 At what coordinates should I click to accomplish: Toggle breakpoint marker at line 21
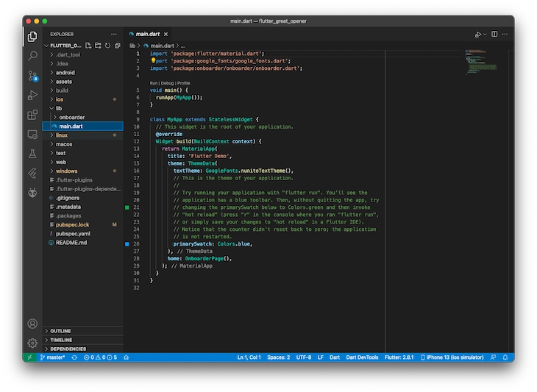[127, 207]
